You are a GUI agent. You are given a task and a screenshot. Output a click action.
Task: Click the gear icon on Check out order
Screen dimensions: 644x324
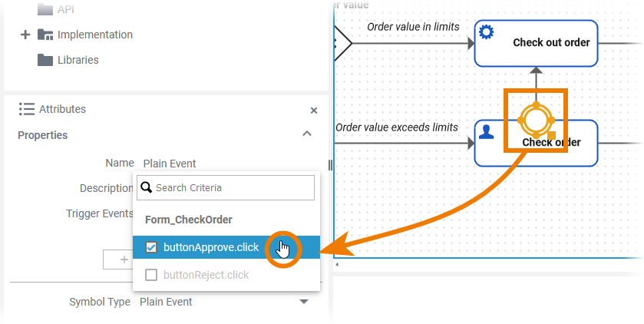pyautogui.click(x=486, y=32)
